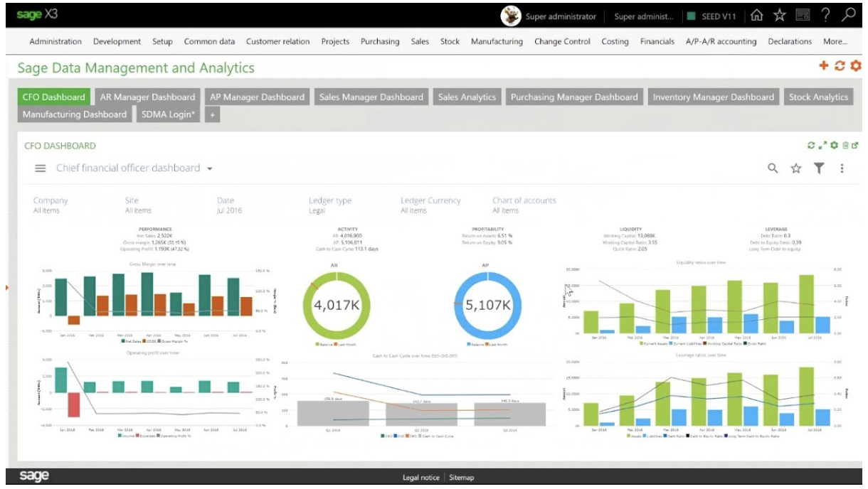Open the Common data menu
This screenshot has width=868, height=489.
tap(209, 41)
